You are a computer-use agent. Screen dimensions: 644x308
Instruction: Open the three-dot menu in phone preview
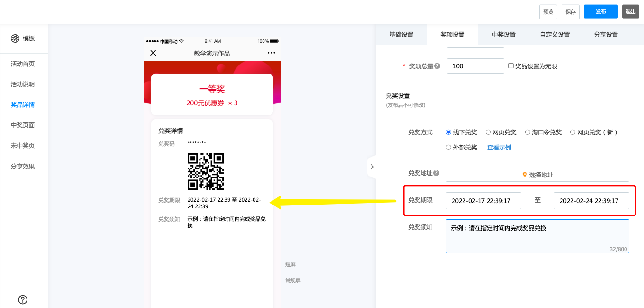point(271,53)
